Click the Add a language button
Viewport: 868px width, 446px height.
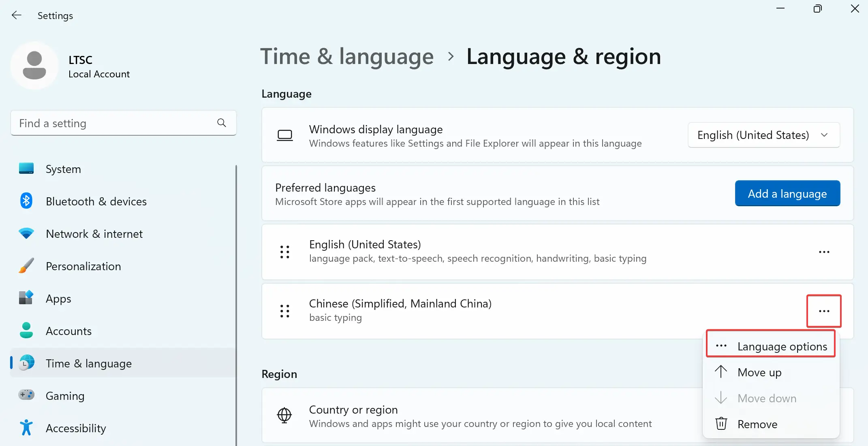click(x=787, y=193)
